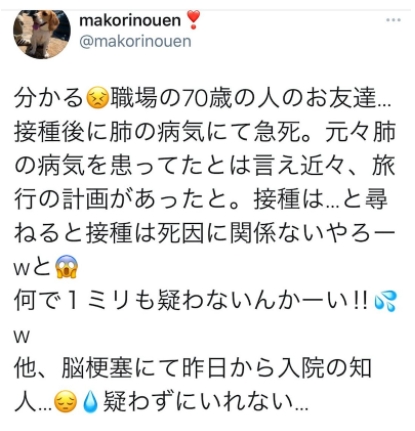This screenshot has height=431, width=415.
Task: Open the @makorinouen handle link
Action: tap(135, 42)
